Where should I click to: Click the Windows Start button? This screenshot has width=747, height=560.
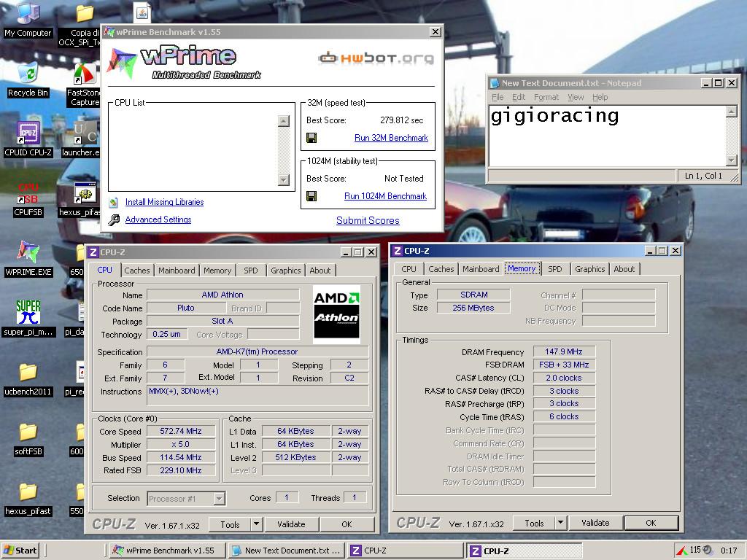[x=20, y=551]
